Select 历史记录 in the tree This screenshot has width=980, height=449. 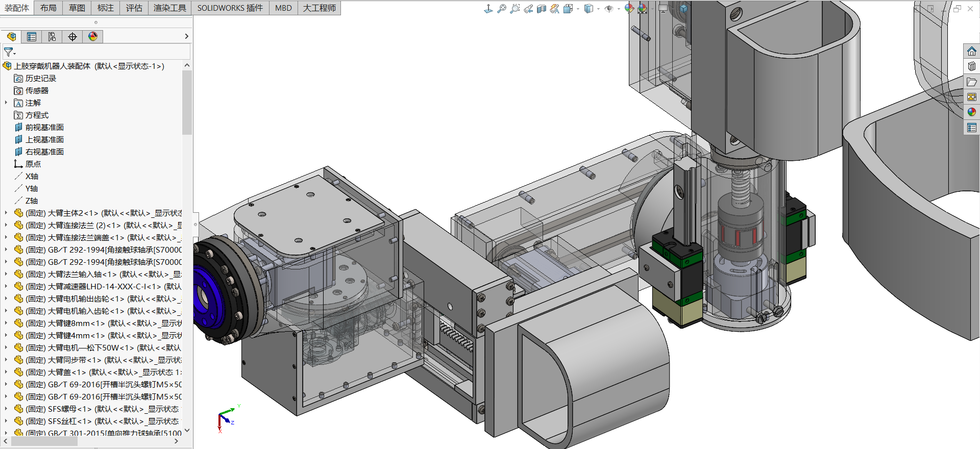click(x=41, y=78)
